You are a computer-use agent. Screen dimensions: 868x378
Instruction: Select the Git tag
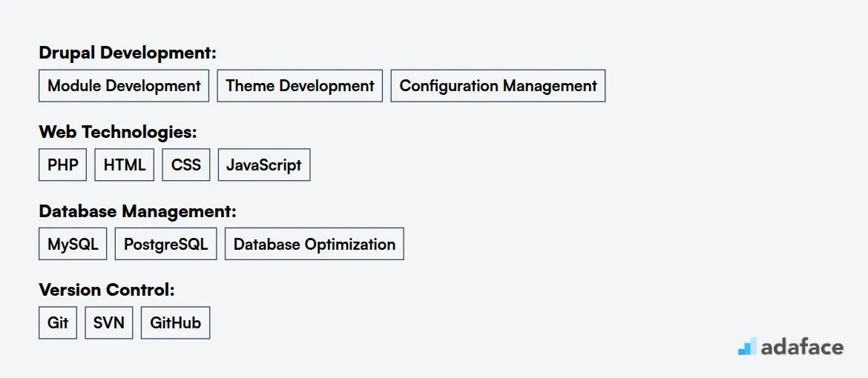(x=58, y=323)
